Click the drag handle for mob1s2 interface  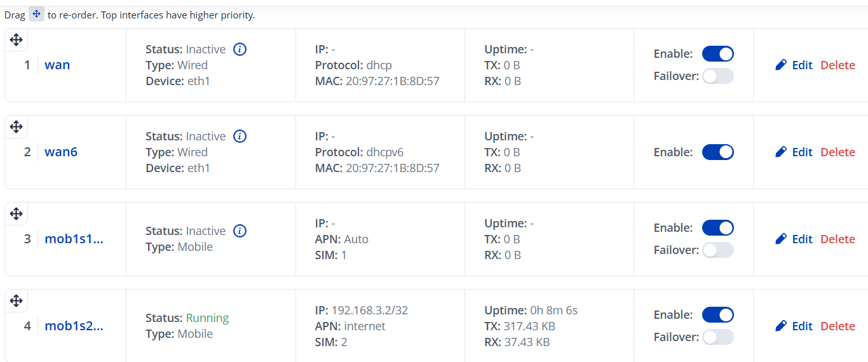tap(17, 301)
